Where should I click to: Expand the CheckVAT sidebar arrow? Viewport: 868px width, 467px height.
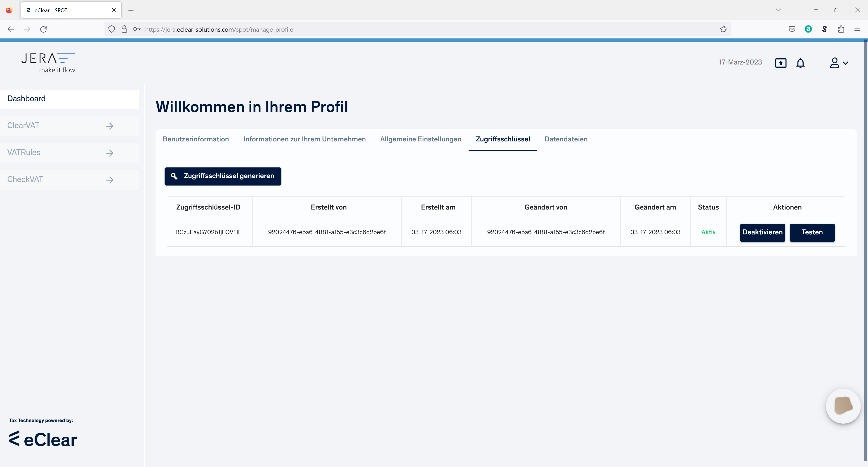109,180
